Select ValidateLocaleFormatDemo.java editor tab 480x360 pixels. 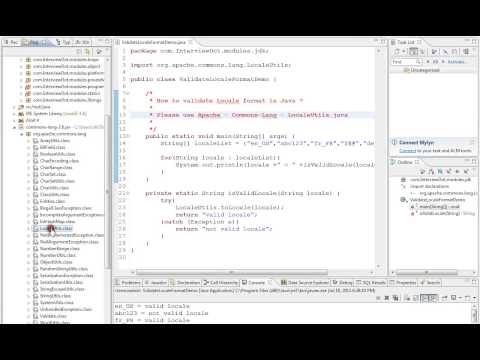tap(153, 42)
